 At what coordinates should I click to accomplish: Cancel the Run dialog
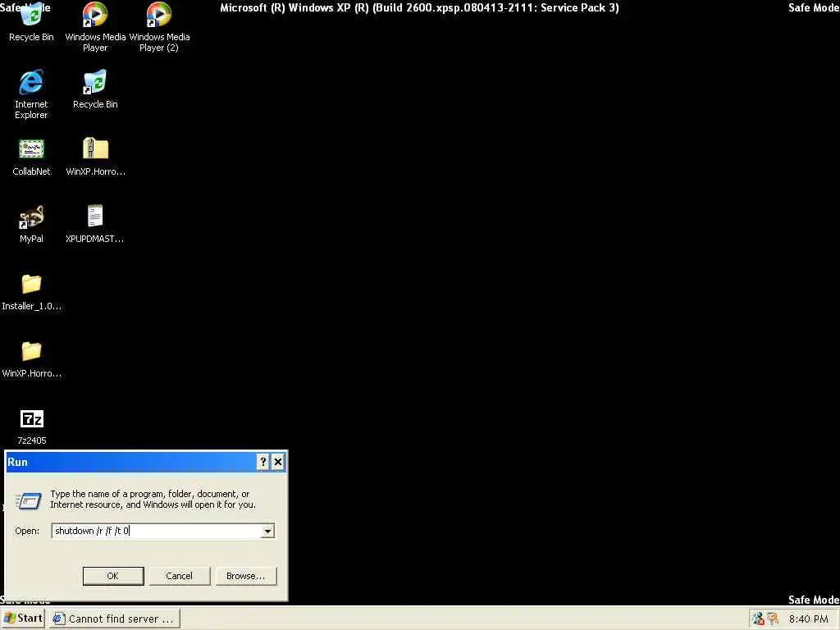click(x=179, y=576)
